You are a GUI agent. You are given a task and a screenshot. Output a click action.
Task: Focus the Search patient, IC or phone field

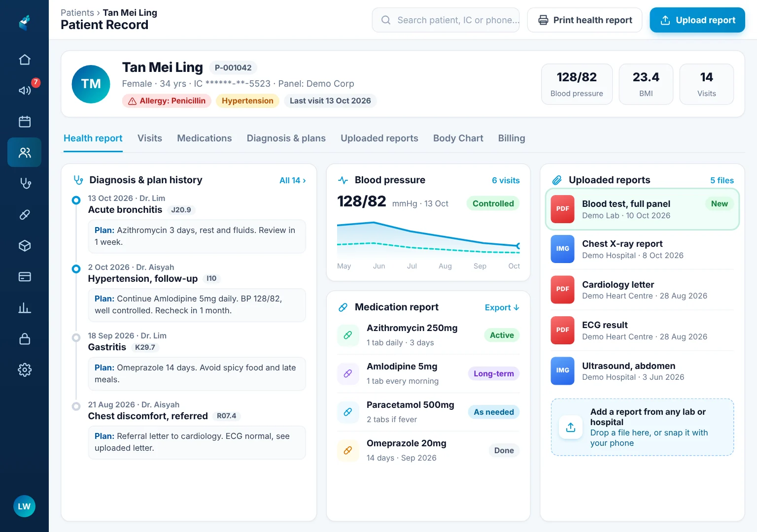(446, 20)
